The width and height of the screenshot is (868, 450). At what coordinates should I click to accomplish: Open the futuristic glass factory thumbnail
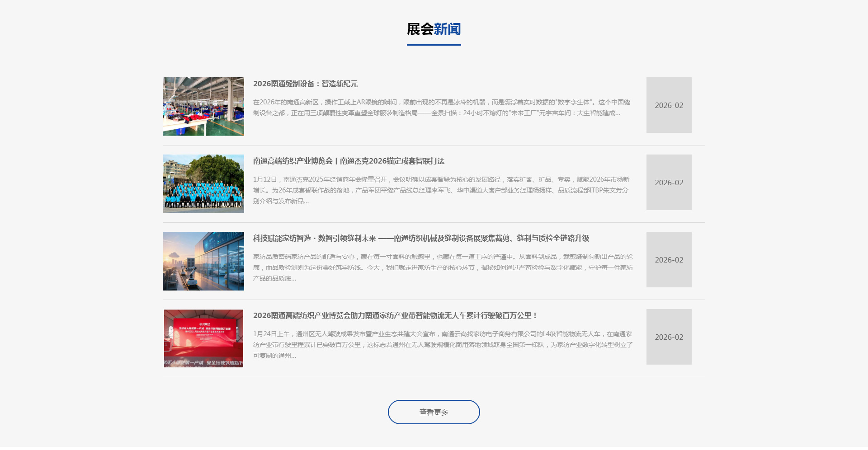[x=203, y=261]
